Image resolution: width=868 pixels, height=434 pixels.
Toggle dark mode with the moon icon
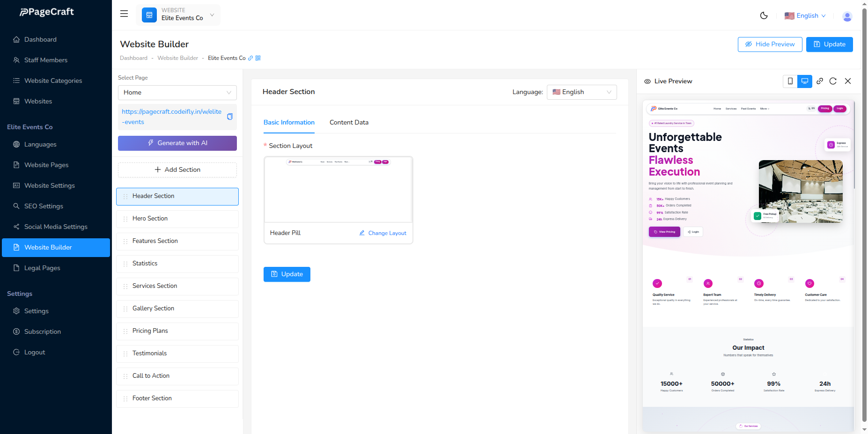[764, 15]
